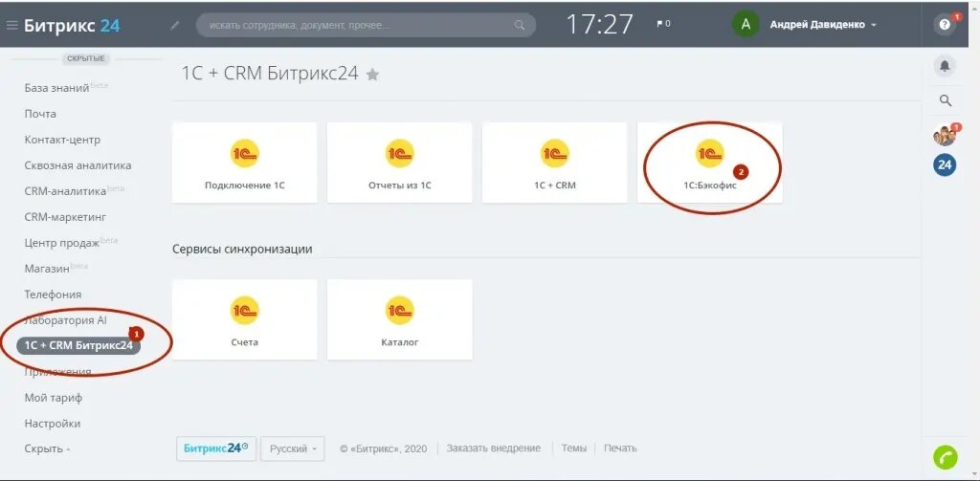The height and width of the screenshot is (481, 980).
Task: Open the Русский language dropdown
Action: tap(293, 448)
